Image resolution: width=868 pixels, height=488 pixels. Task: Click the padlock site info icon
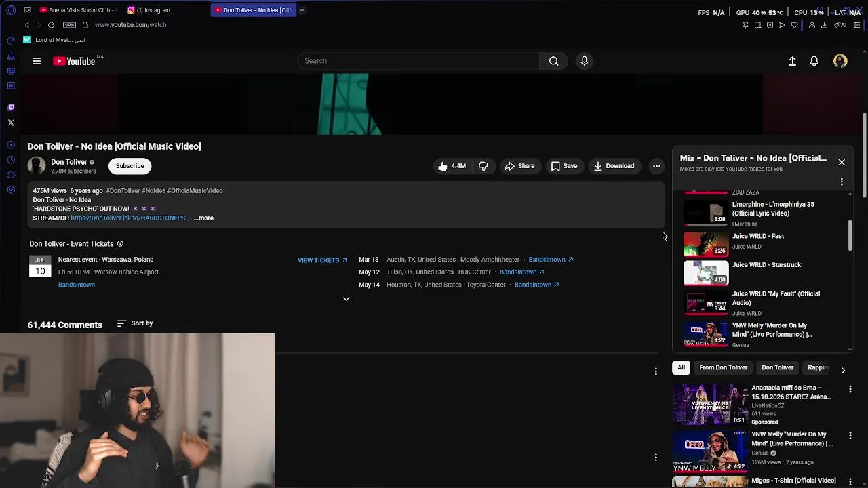pos(85,25)
